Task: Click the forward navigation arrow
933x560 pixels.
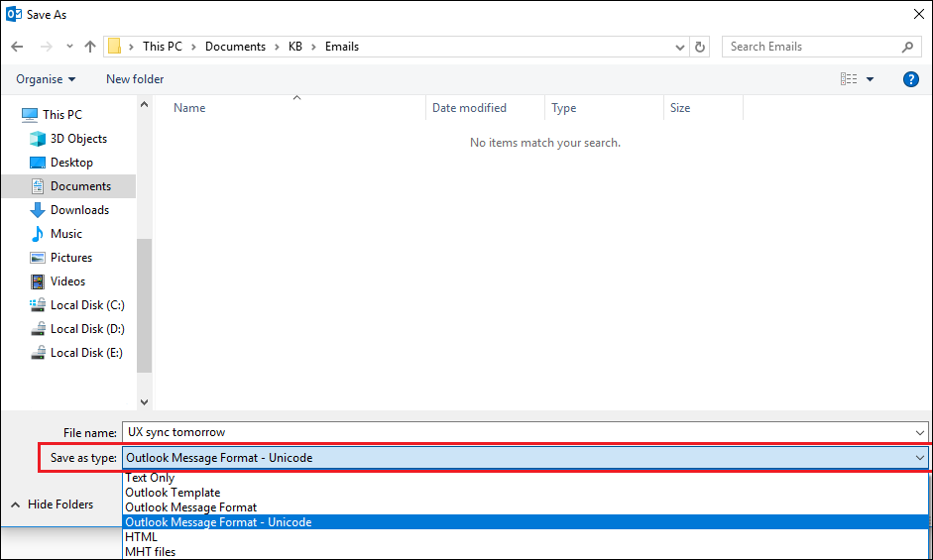Action: pos(46,47)
